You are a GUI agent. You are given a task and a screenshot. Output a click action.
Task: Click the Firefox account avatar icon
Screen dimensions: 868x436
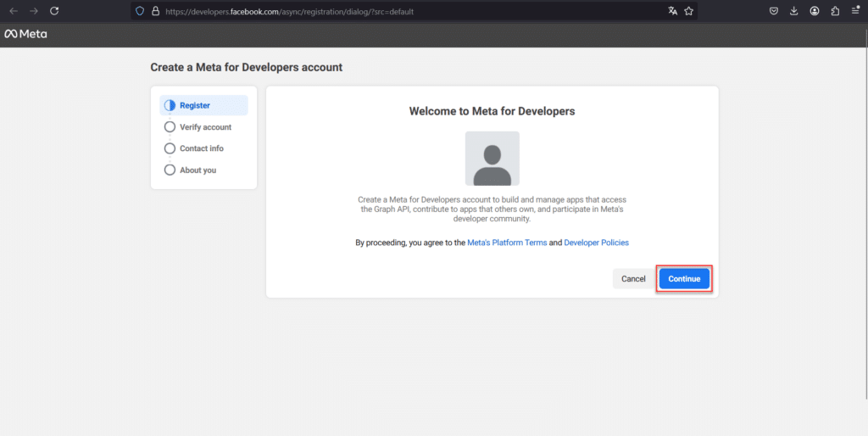coord(815,11)
